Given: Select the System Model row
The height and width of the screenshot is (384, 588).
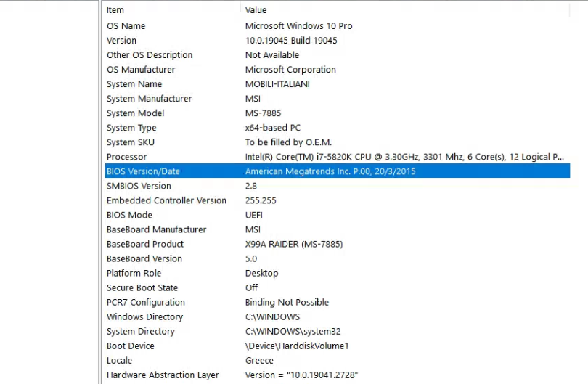Looking at the screenshot, I should pos(338,113).
